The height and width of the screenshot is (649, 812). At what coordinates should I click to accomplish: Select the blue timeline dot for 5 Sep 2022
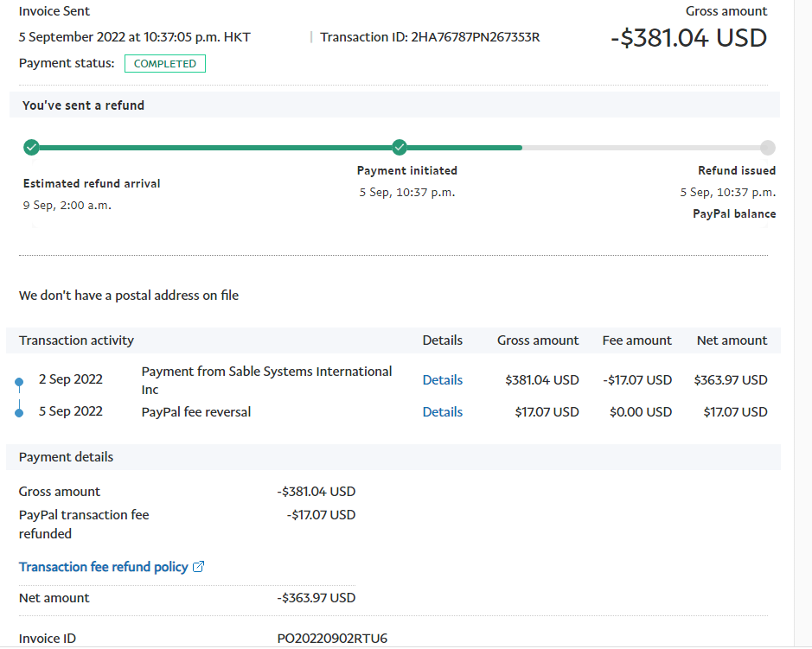click(19, 413)
